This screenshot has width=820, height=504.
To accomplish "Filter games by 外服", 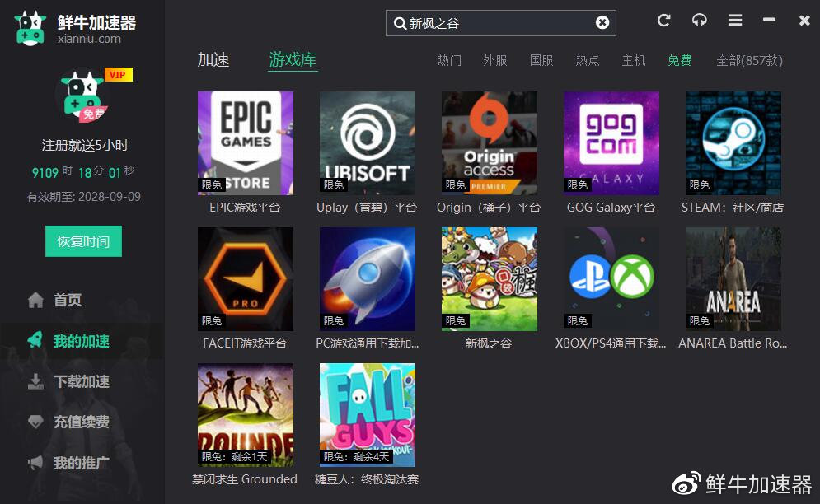I will click(x=495, y=61).
